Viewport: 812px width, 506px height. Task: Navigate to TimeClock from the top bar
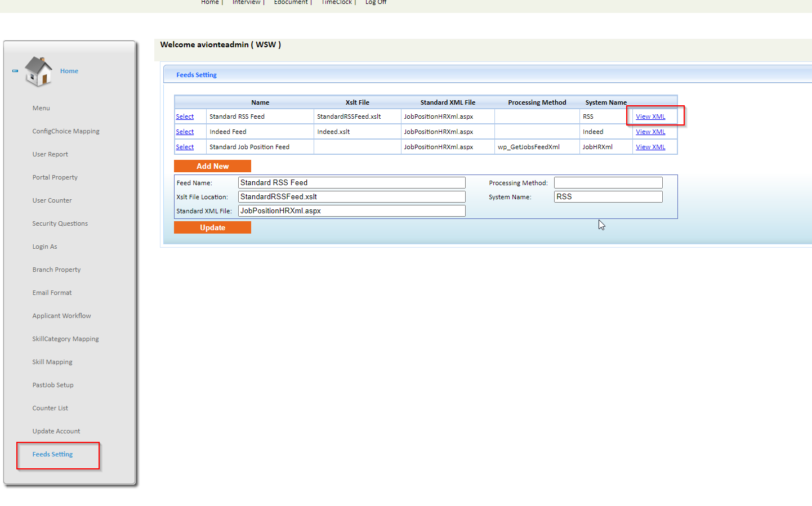(x=336, y=2)
